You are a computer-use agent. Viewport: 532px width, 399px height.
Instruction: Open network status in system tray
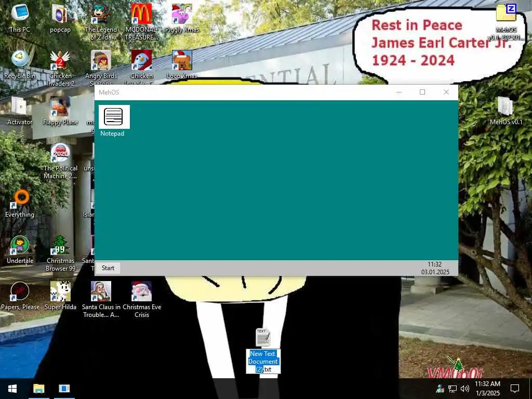[453, 389]
